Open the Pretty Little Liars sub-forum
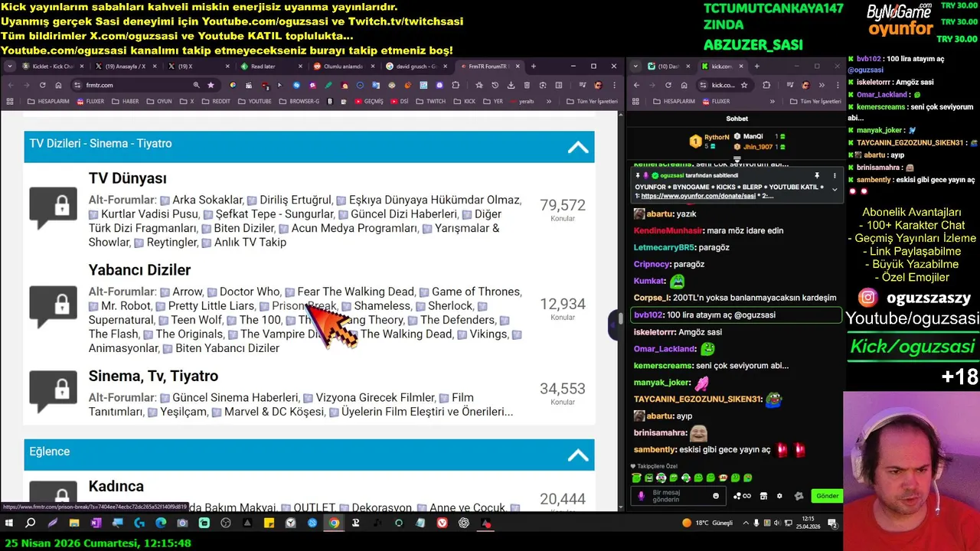 [211, 306]
